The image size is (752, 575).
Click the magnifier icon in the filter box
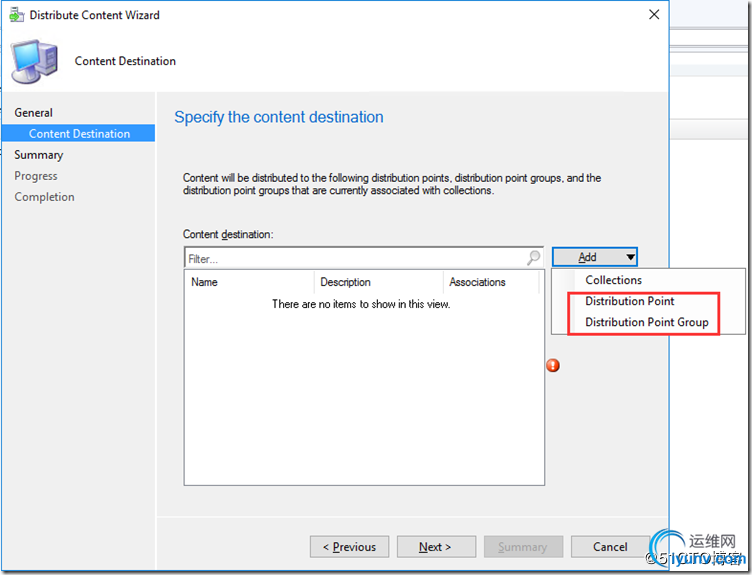(534, 258)
